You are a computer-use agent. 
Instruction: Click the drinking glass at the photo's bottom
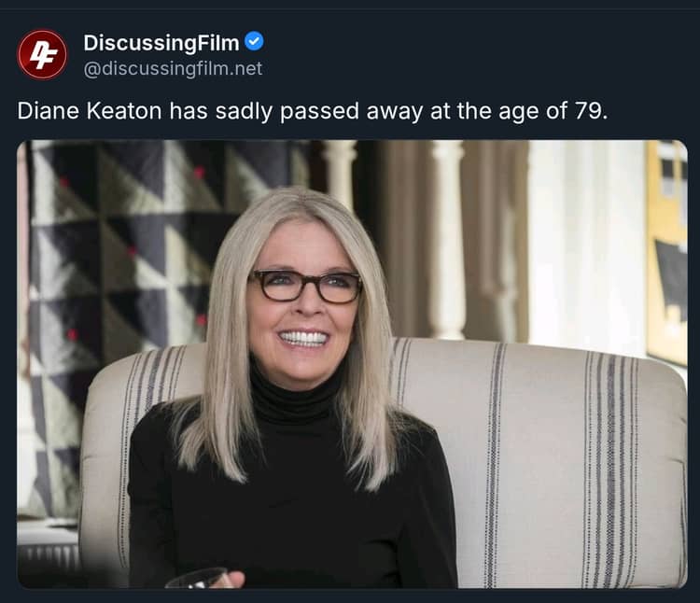point(197,578)
